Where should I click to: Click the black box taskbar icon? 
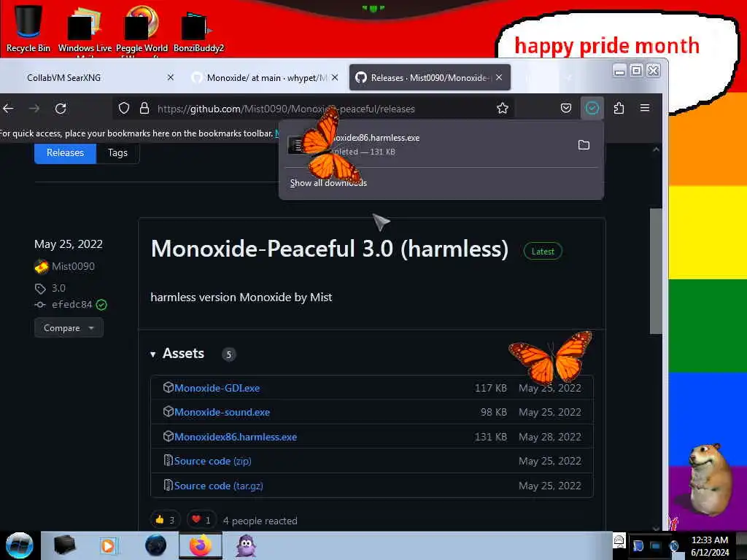tap(64, 545)
